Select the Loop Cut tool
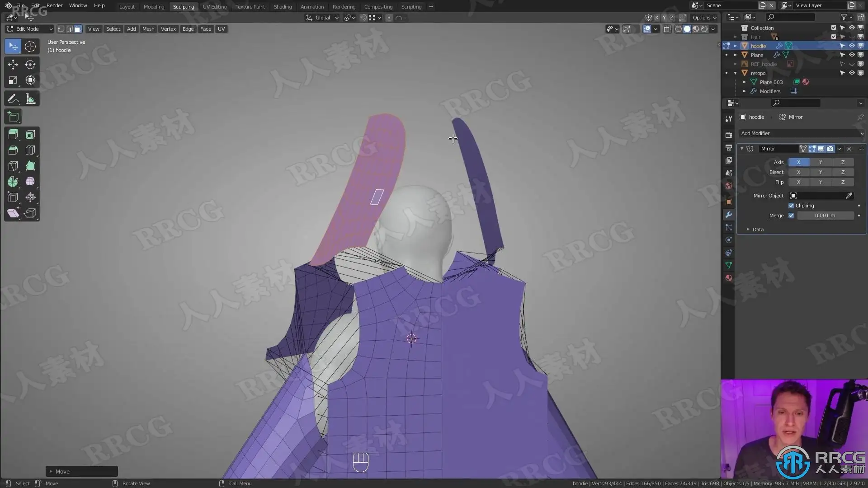Image resolution: width=868 pixels, height=488 pixels. 30,150
